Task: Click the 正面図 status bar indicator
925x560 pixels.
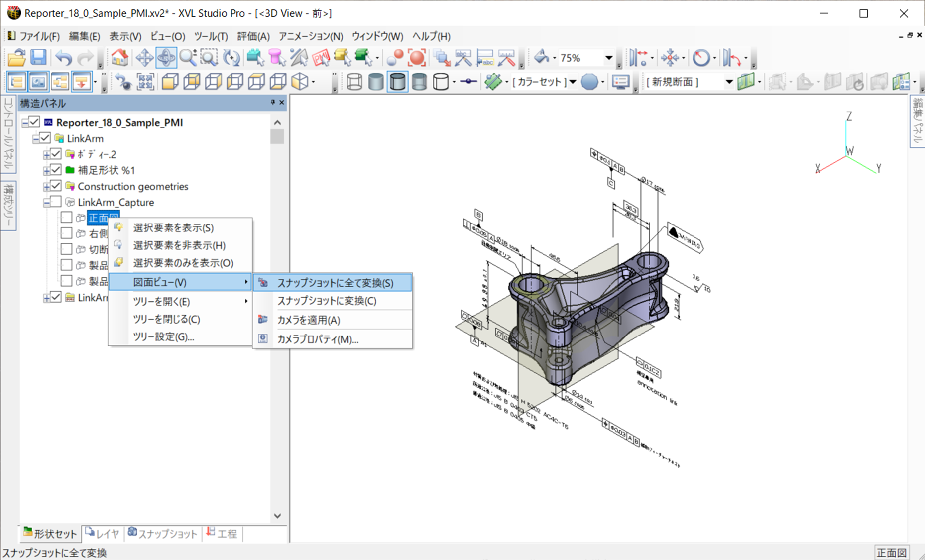Action: point(892,553)
